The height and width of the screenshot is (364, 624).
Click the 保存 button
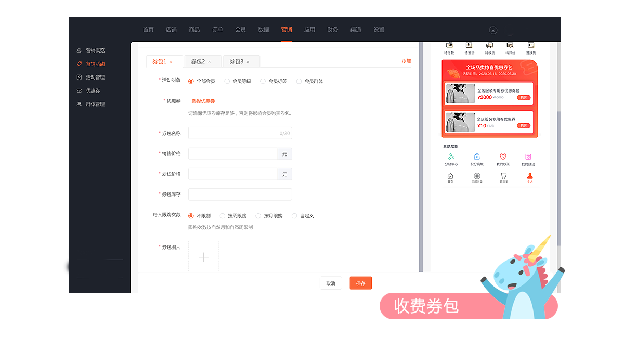(x=360, y=283)
